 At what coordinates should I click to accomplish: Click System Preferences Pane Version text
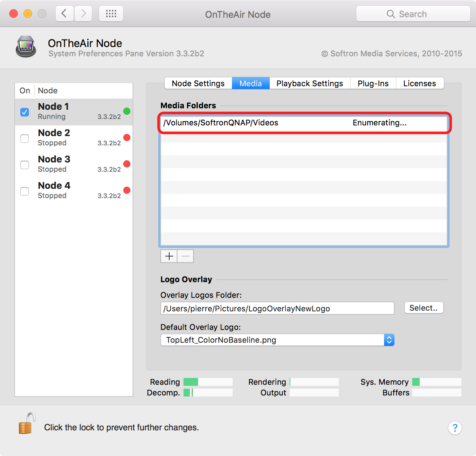click(x=126, y=53)
